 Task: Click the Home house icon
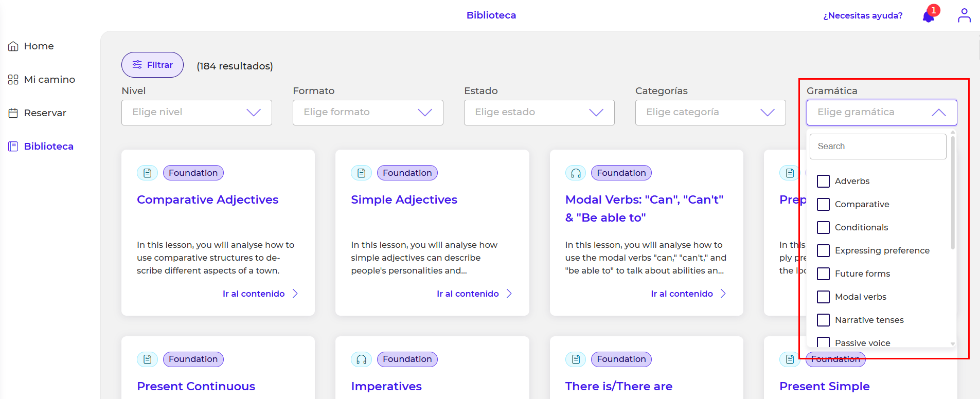tap(13, 46)
